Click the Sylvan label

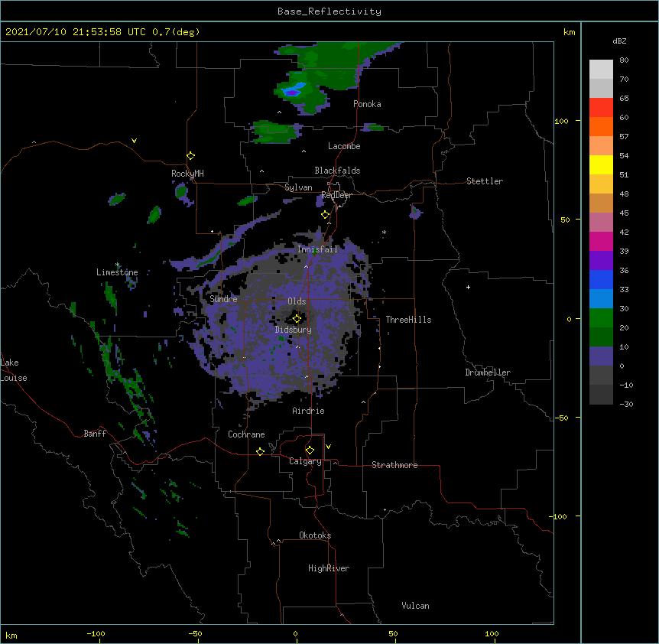click(298, 187)
